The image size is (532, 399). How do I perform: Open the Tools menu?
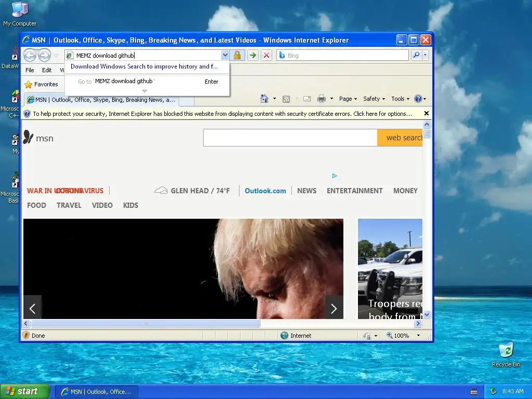click(x=400, y=99)
